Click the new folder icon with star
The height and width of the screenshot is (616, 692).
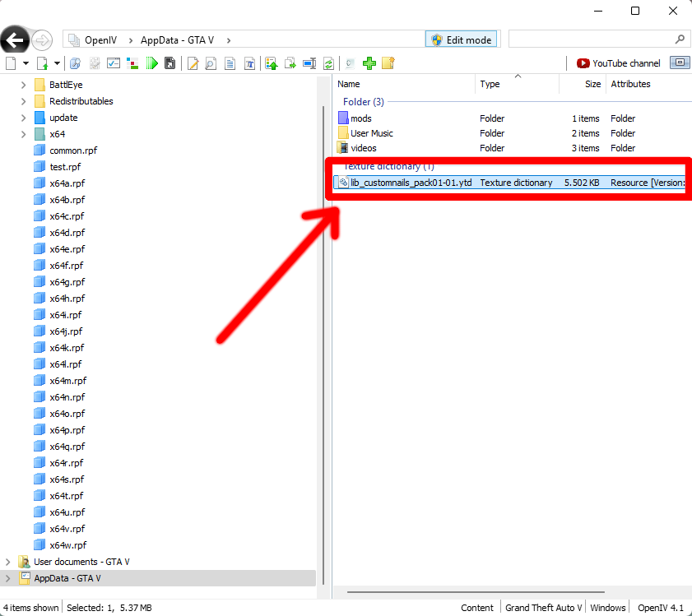point(388,63)
